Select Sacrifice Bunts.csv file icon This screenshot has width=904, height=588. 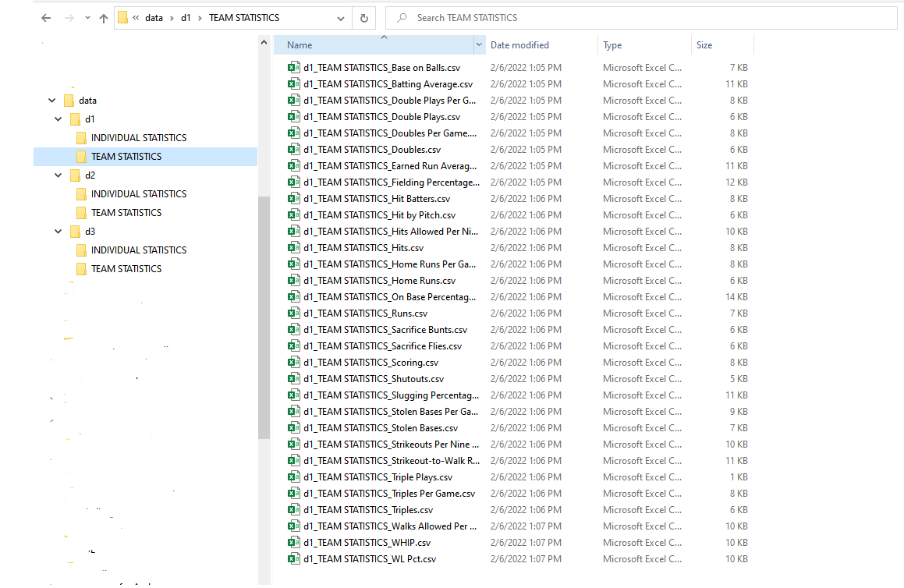click(x=294, y=330)
